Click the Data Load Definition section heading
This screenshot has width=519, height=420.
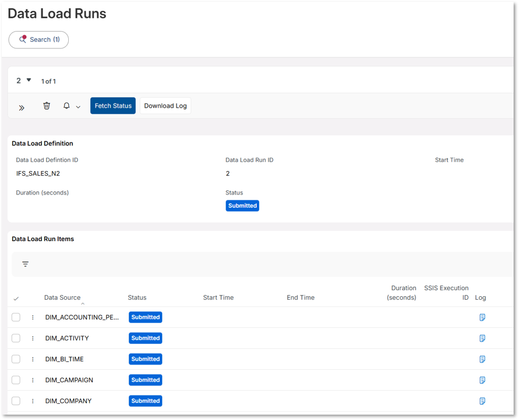pos(43,144)
